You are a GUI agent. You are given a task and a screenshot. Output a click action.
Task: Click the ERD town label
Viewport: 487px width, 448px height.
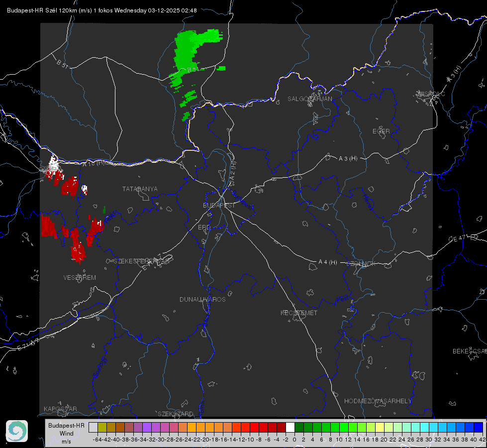pyautogui.click(x=204, y=227)
